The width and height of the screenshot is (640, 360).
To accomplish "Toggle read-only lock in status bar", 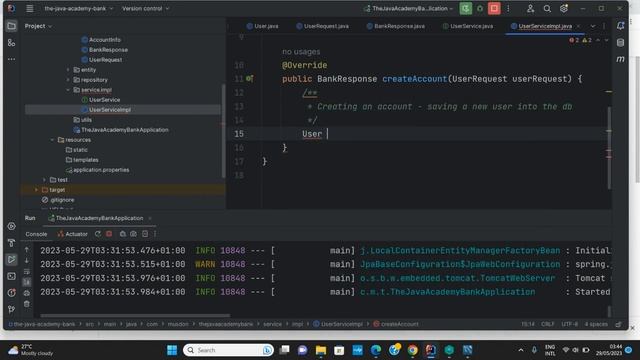I will (x=618, y=324).
